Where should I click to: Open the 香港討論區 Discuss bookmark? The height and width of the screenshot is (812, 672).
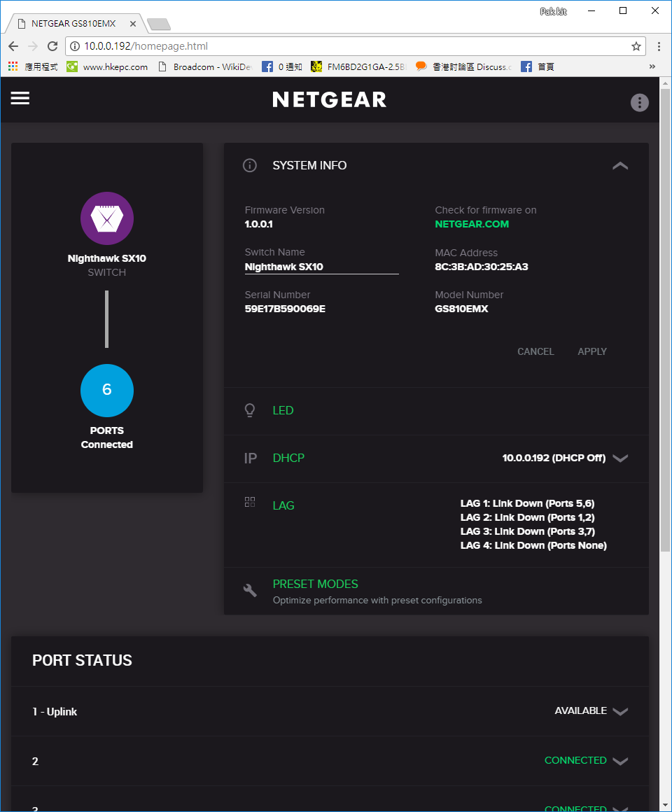464,66
